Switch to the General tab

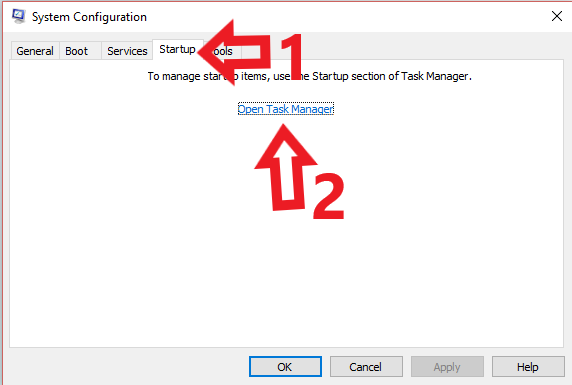(35, 51)
